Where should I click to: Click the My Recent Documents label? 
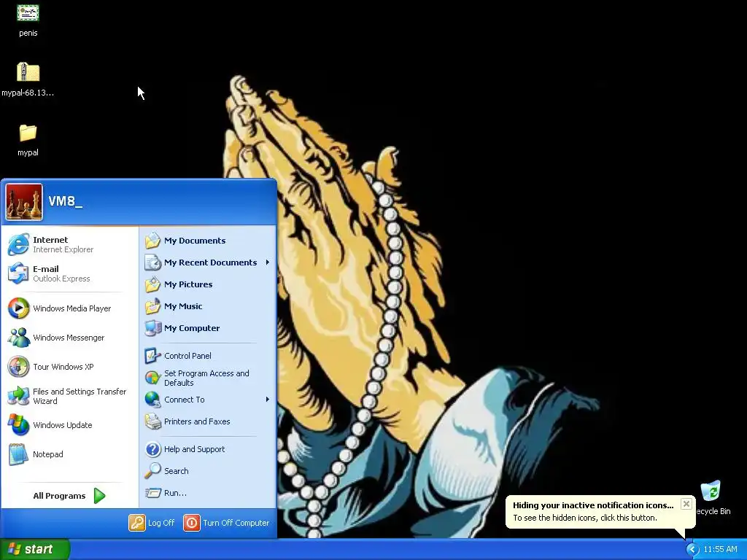[210, 262]
